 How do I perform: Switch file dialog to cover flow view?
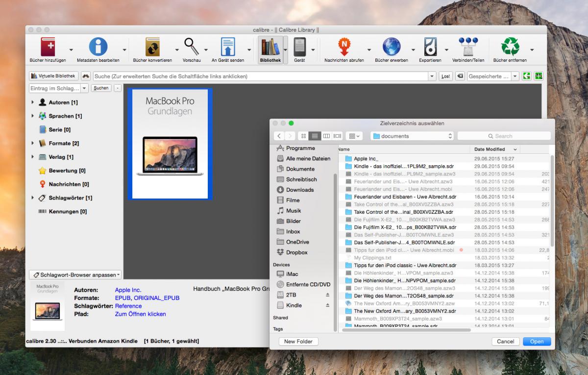coord(338,136)
